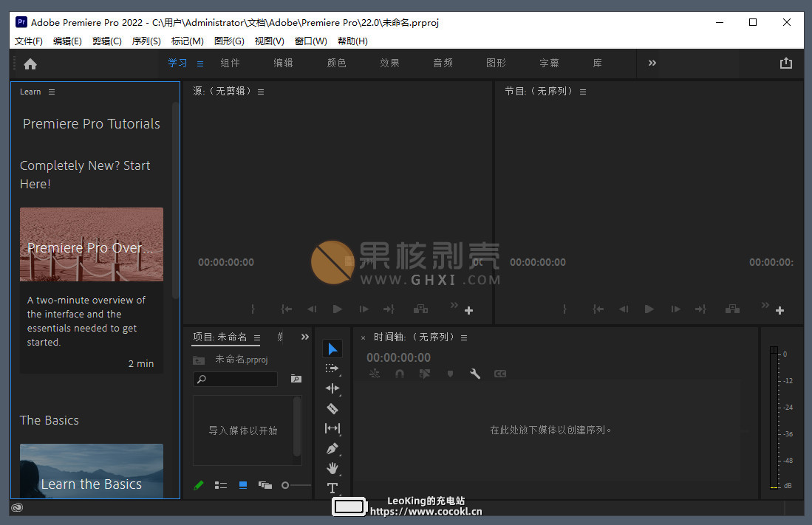Image resolution: width=812 pixels, height=525 pixels.
Task: Open Timeline display settings wrench
Action: pos(475,374)
